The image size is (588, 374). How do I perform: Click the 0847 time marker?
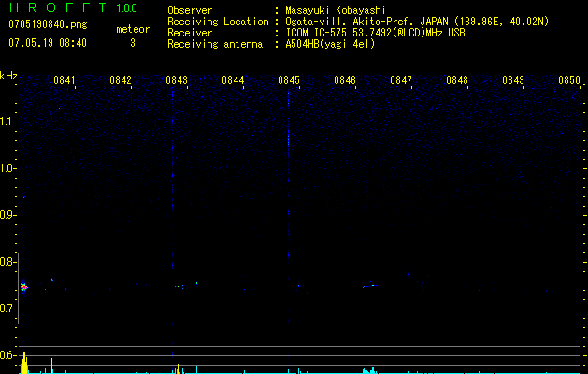click(400, 80)
